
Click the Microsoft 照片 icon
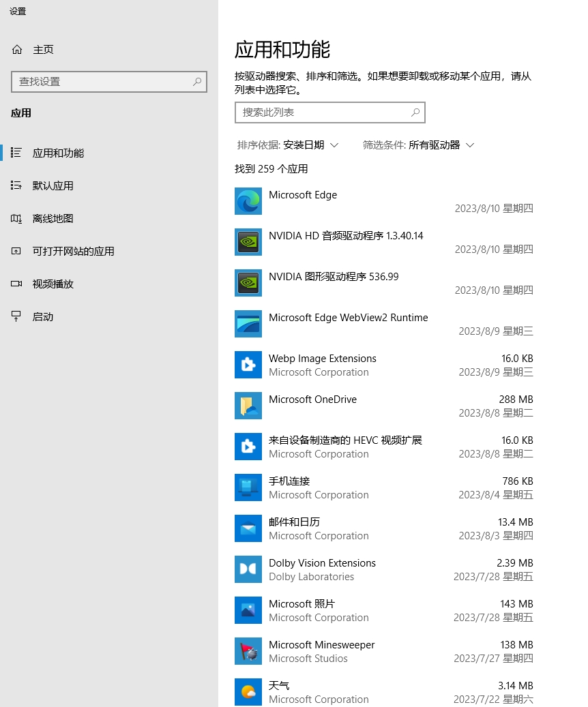click(248, 610)
